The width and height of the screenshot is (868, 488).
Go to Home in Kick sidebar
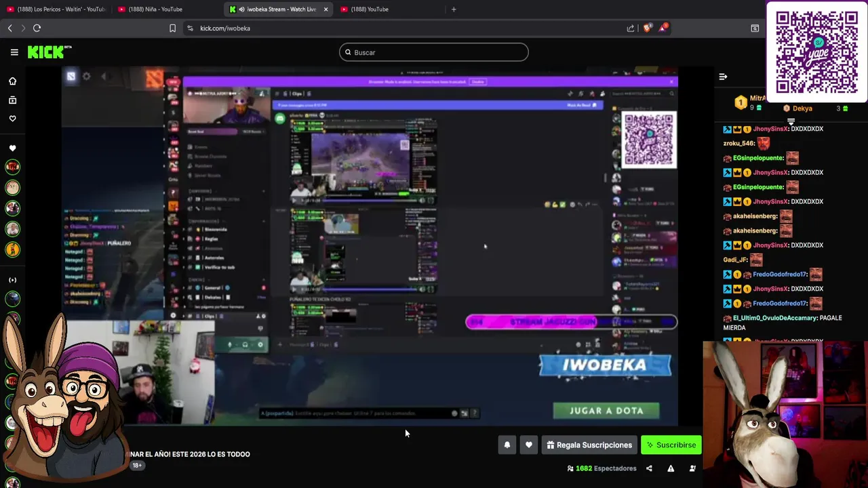point(12,81)
